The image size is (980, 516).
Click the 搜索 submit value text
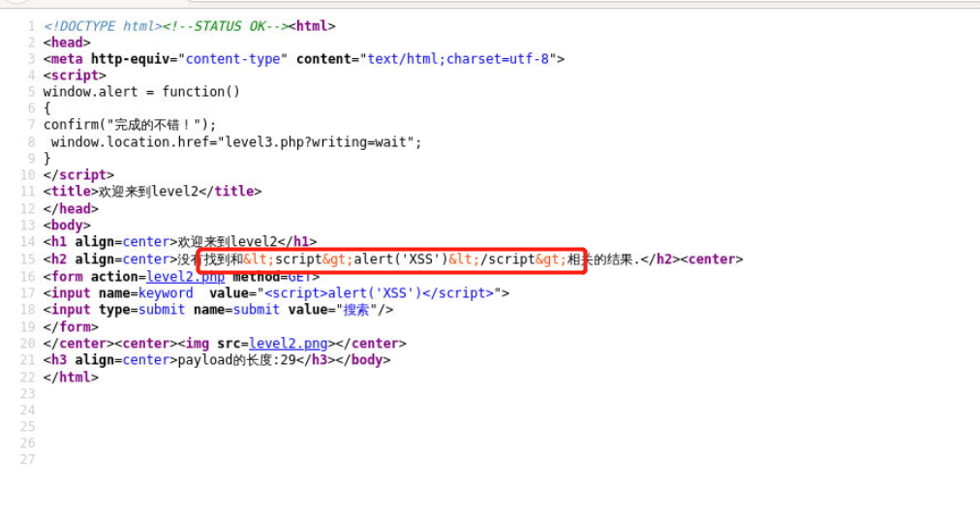[x=356, y=310]
